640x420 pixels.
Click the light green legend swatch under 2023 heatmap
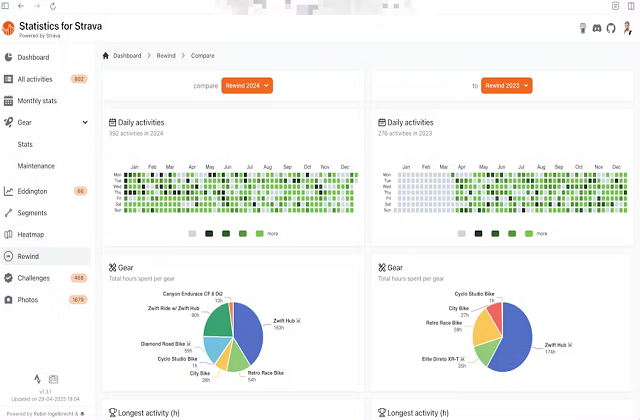click(529, 233)
